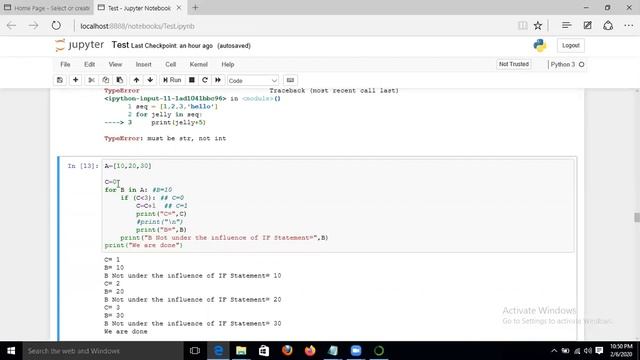
Task: Click the line print("We are done")
Action: 144,245
